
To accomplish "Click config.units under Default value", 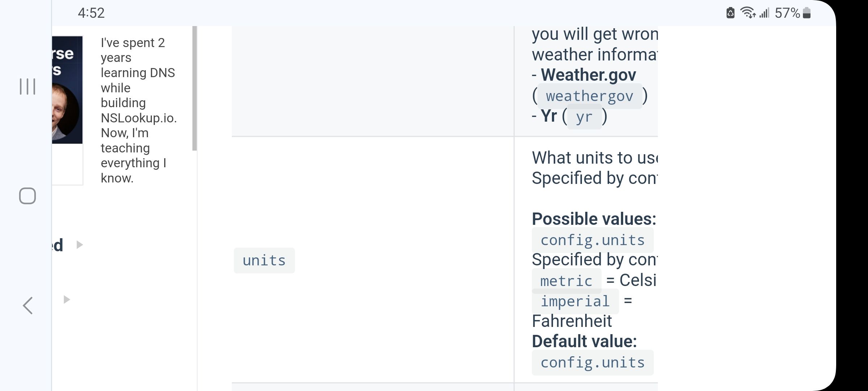I will pos(592,362).
